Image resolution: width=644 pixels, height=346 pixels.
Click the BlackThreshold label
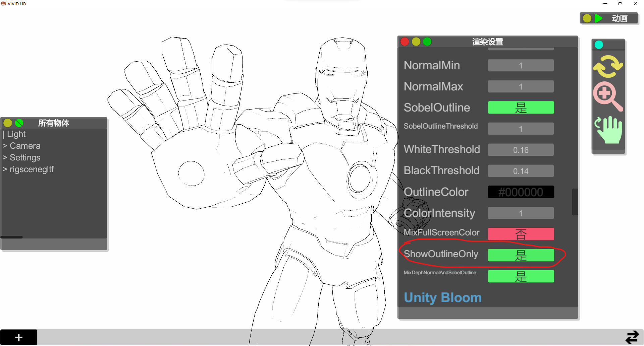[441, 170]
